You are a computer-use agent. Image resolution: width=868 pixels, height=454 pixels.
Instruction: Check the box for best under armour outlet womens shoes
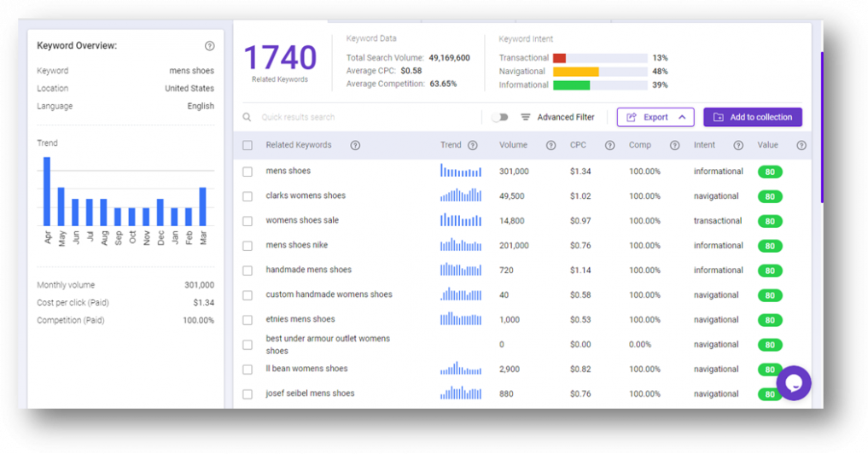click(x=248, y=345)
